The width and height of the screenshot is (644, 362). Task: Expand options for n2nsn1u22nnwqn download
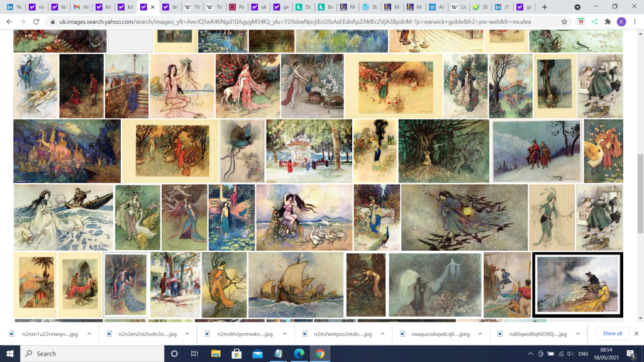click(x=89, y=334)
